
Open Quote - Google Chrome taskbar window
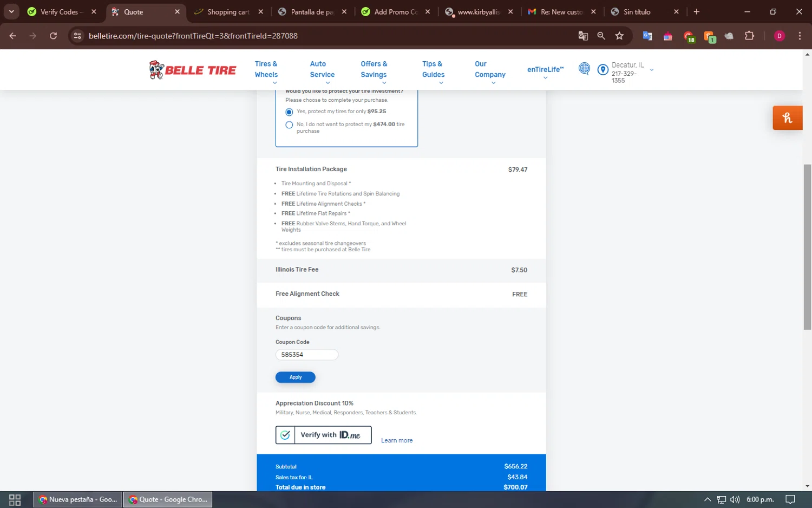click(168, 499)
